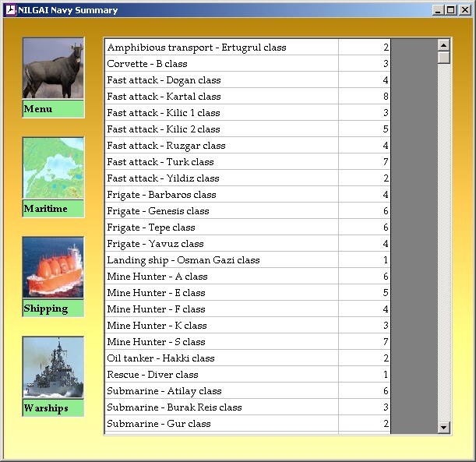Select Frigate - Barbaros class row
The width and height of the screenshot is (476, 462).
point(222,195)
